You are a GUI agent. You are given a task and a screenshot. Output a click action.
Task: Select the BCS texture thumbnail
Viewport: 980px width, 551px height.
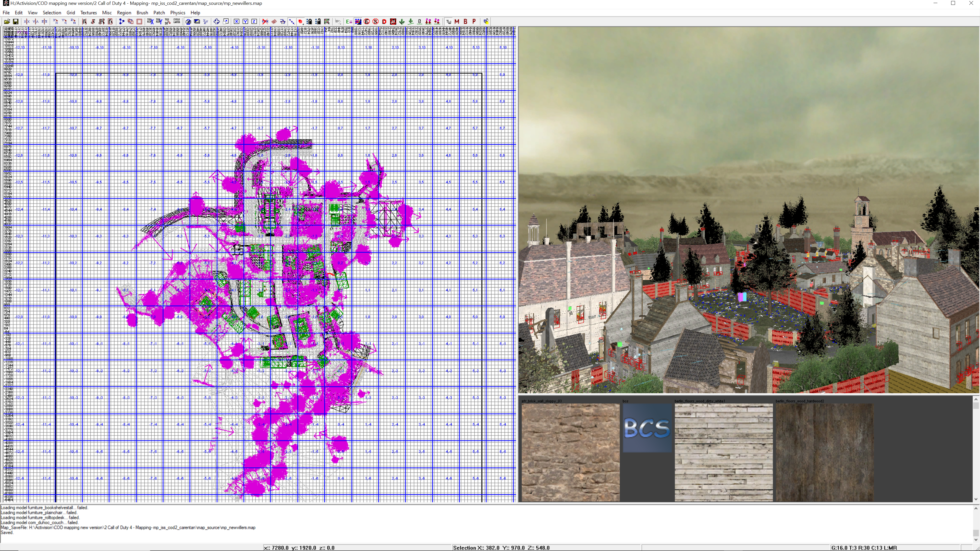click(647, 428)
